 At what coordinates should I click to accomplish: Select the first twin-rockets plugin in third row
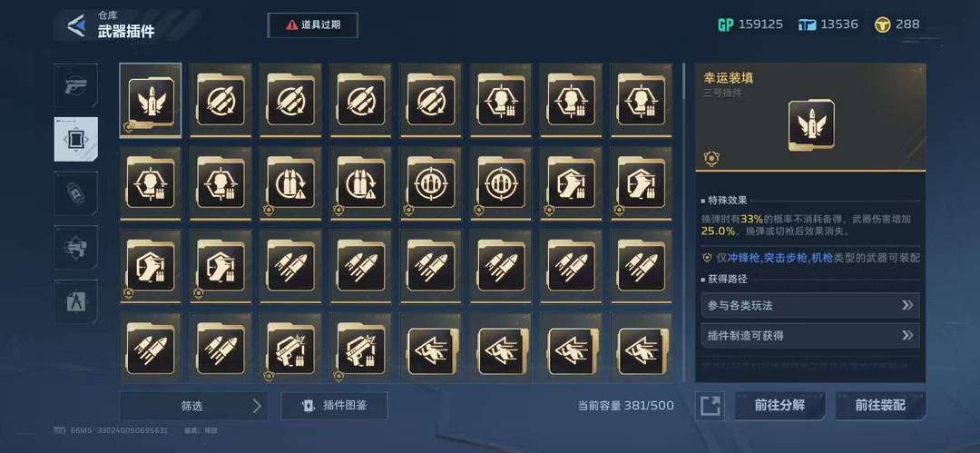coord(290,267)
